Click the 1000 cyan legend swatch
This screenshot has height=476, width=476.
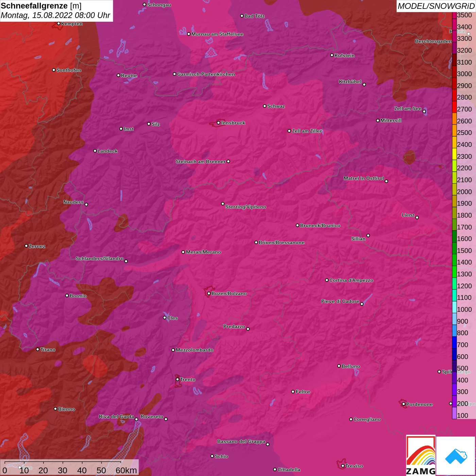pyautogui.click(x=454, y=307)
